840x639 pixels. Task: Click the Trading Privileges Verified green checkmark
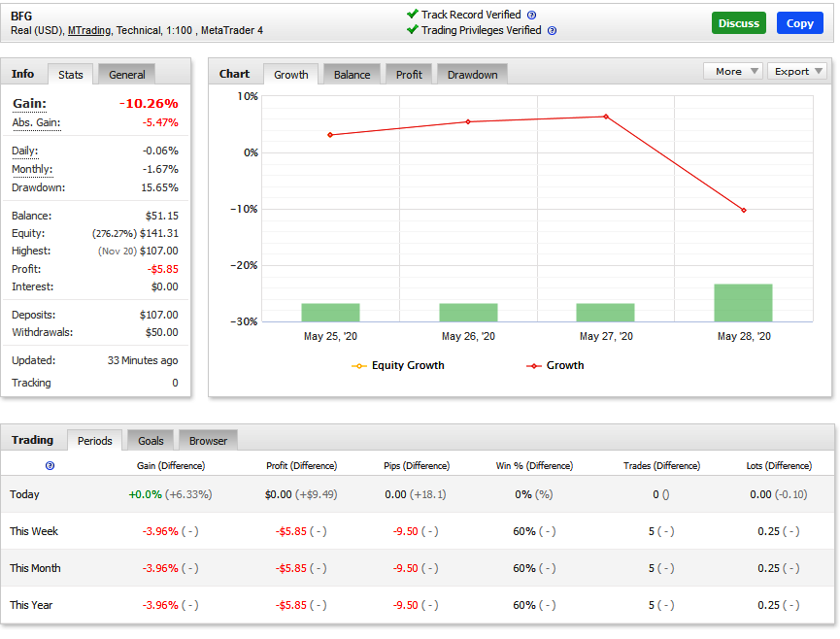click(412, 29)
